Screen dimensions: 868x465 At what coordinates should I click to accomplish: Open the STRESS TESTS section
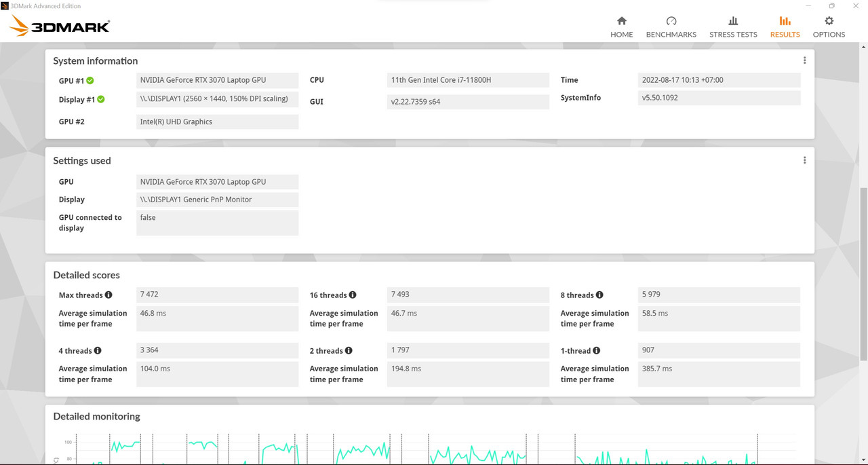(x=733, y=27)
